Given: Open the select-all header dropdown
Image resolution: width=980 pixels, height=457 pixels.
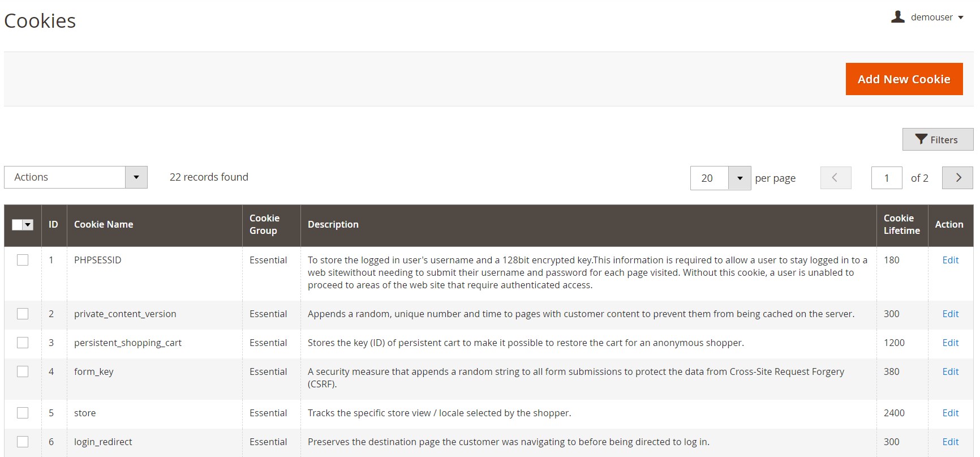Looking at the screenshot, I should (x=28, y=225).
